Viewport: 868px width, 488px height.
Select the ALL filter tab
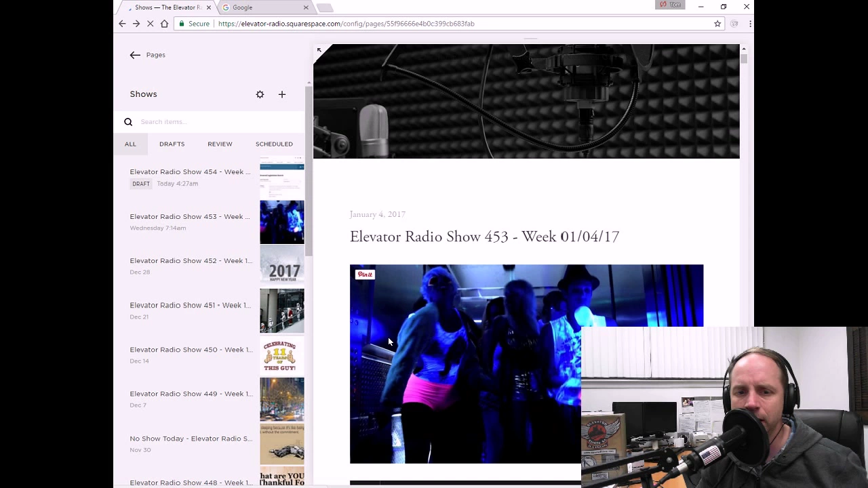[130, 144]
